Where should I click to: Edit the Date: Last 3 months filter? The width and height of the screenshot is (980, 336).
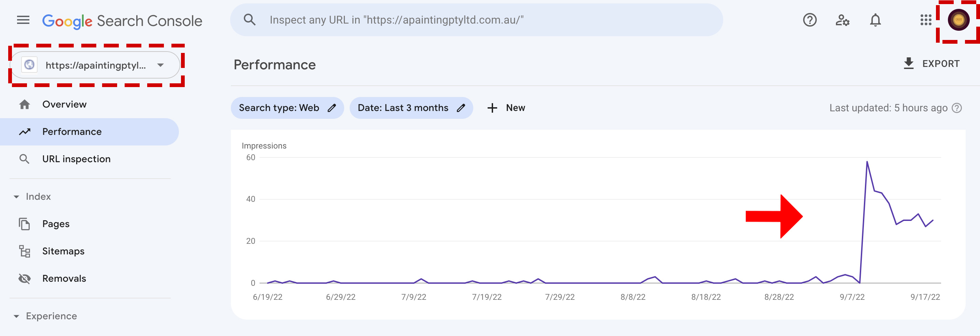pyautogui.click(x=411, y=108)
